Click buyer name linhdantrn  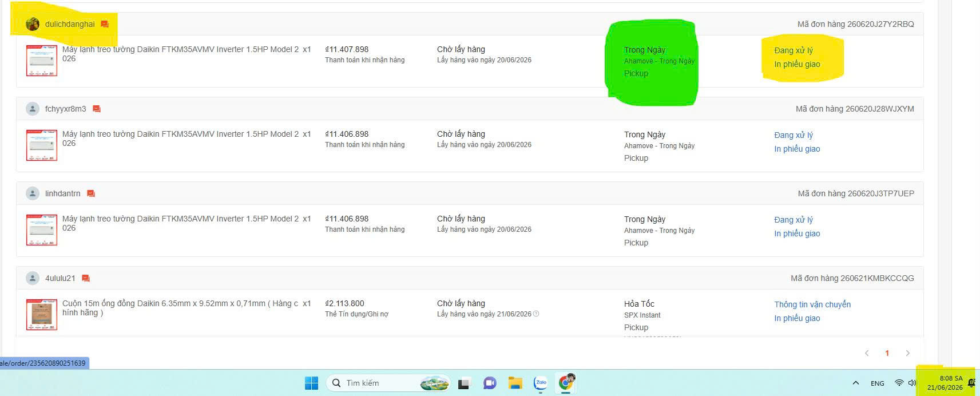coord(63,193)
